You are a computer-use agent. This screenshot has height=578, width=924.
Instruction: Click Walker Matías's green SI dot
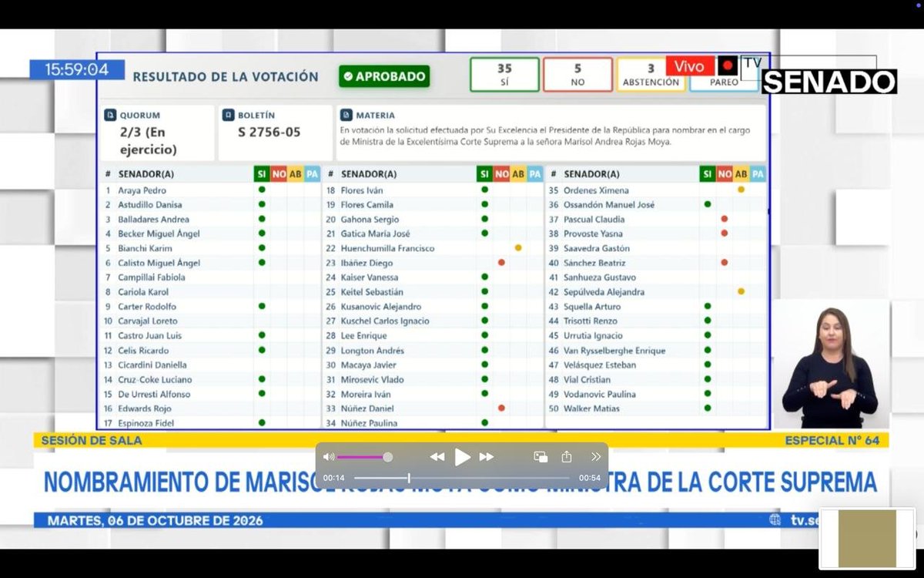tap(708, 408)
